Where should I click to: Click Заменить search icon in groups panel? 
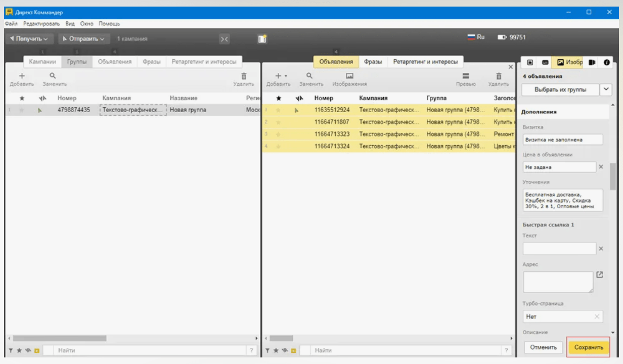click(53, 76)
